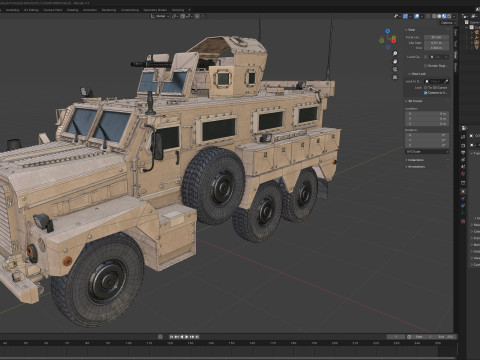The width and height of the screenshot is (480, 360).
Task: Jump to timeline start frame
Action: 171,337
